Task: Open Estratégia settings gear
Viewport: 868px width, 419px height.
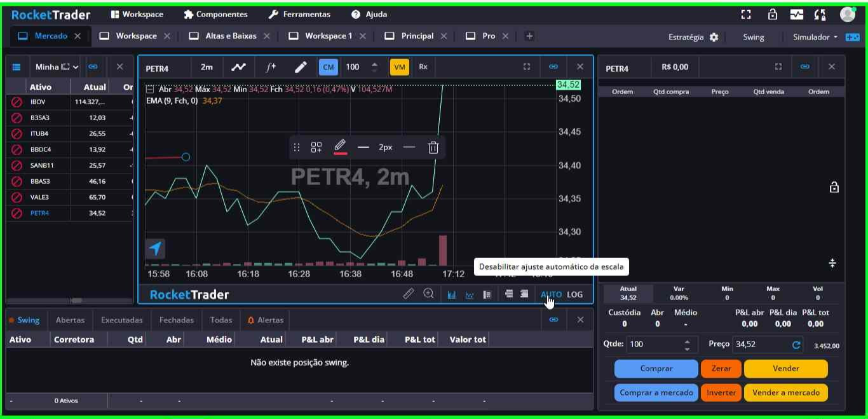Action: 714,37
